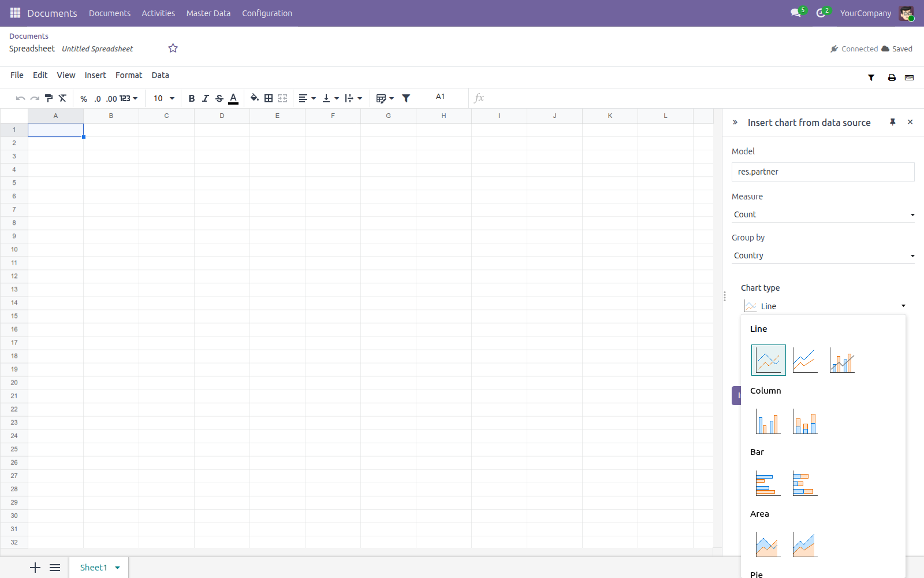The height and width of the screenshot is (578, 924).
Task: Open the text color picker
Action: point(233,98)
